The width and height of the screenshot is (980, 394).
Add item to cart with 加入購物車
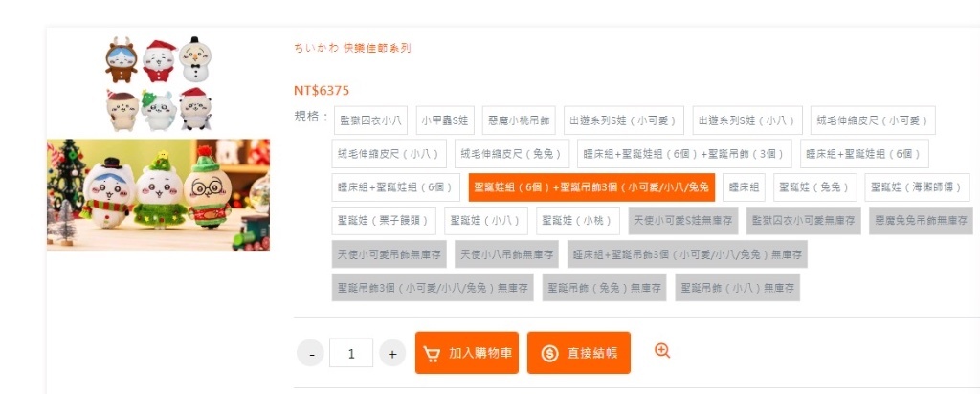point(467,353)
